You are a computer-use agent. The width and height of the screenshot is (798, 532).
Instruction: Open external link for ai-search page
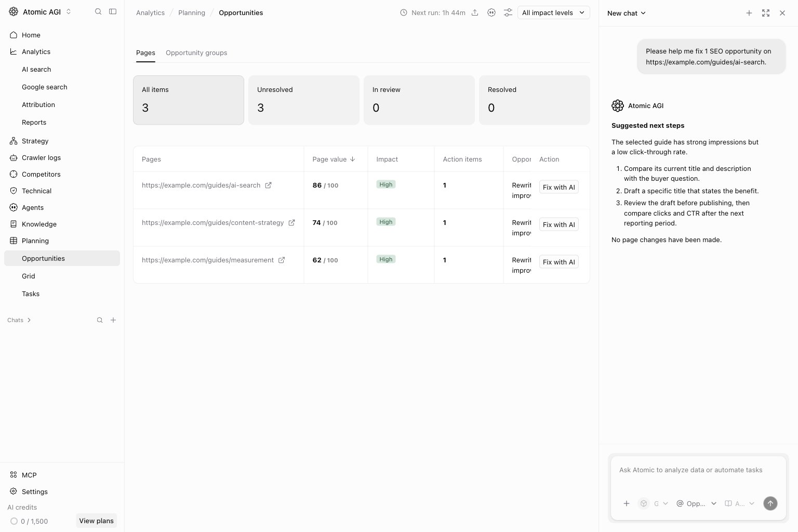click(x=269, y=185)
